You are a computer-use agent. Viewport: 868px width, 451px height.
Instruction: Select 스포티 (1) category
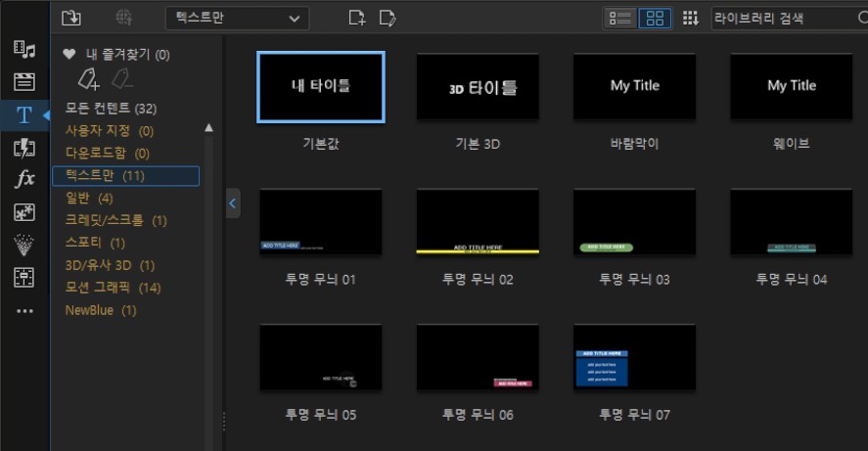[x=95, y=243]
